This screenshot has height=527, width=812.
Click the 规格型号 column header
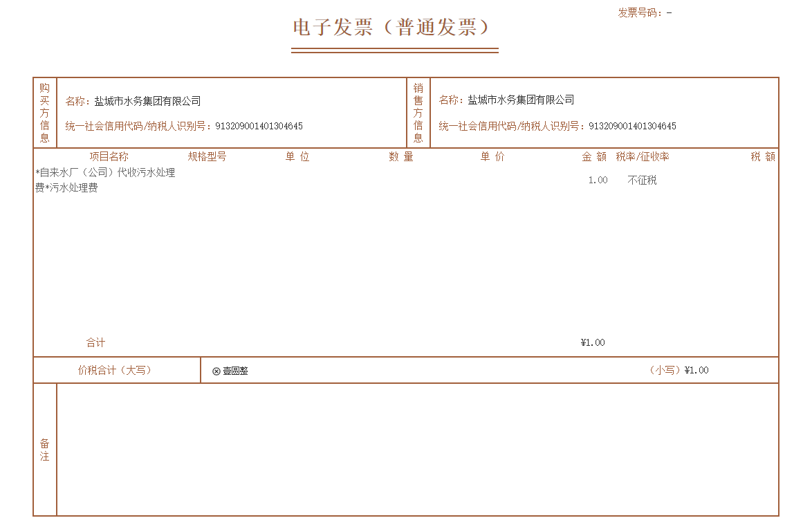coord(207,156)
